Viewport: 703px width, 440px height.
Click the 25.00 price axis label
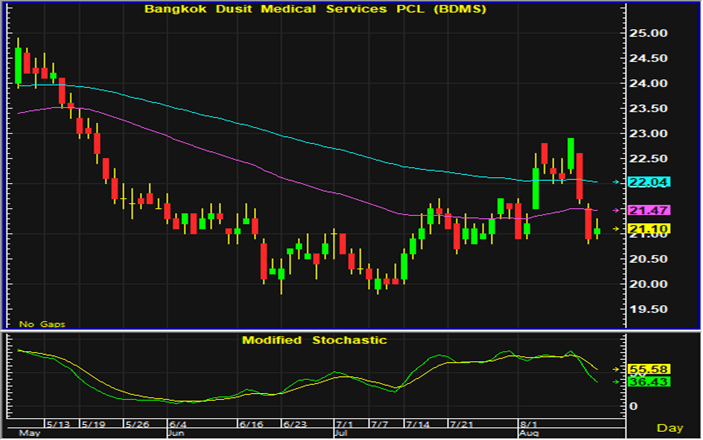pos(649,33)
